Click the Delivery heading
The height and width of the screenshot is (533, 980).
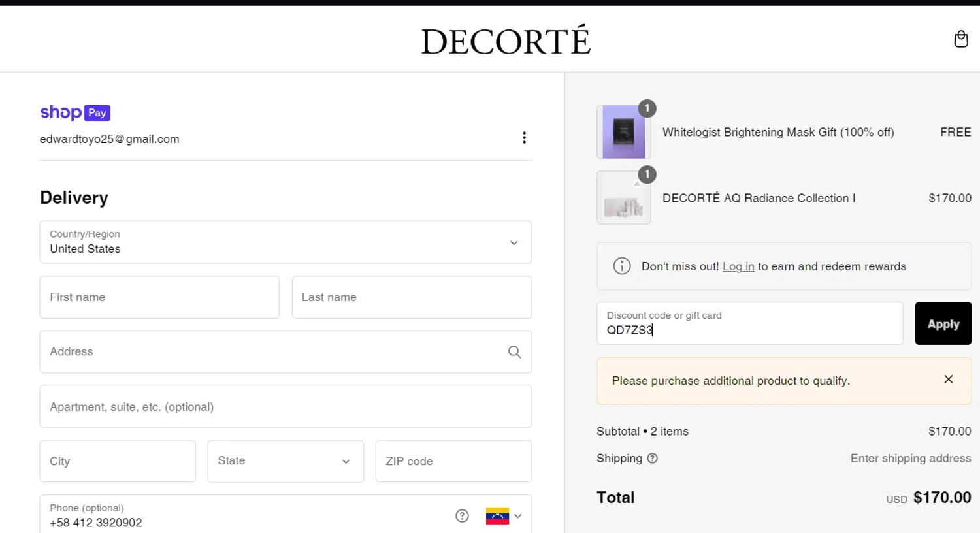pyautogui.click(x=74, y=198)
